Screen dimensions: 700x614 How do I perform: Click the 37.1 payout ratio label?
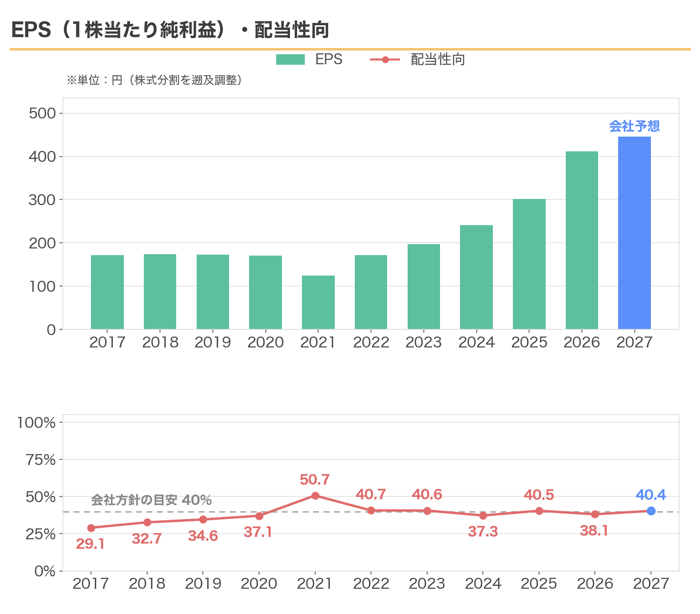click(x=258, y=532)
